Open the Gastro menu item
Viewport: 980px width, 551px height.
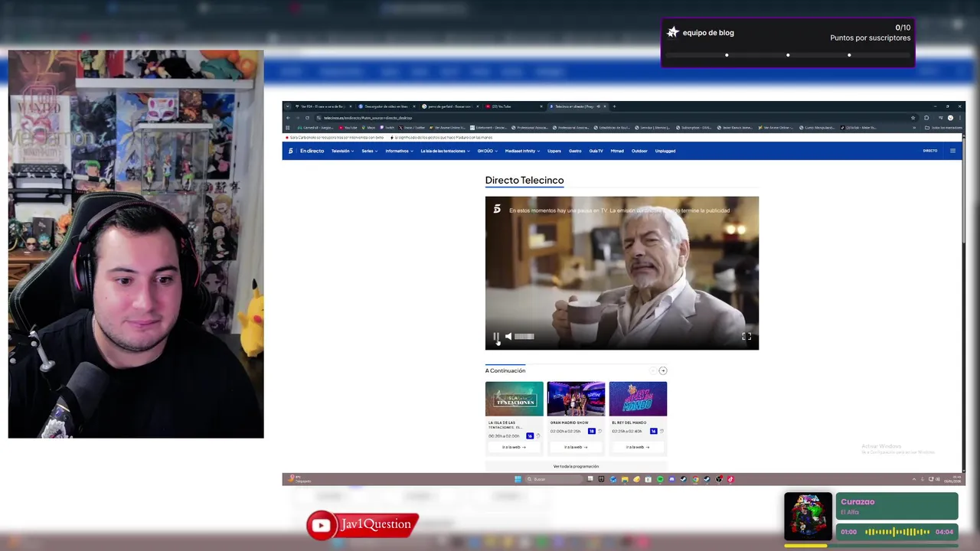pos(575,151)
